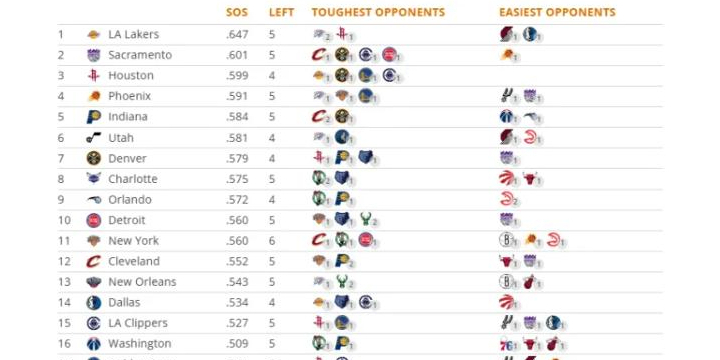Click the Dallas Mavericks logo in row 14
Screen dimensions: 720x360
coord(94,303)
